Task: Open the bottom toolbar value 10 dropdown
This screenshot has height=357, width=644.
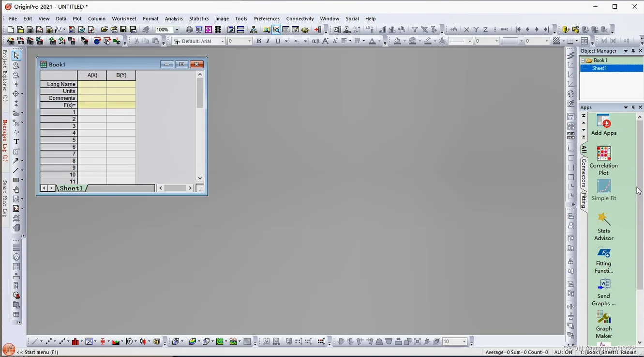Action: point(464,341)
